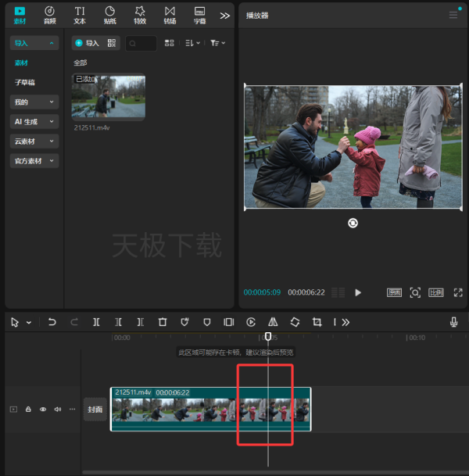Select the 212511.m4v media thumbnail
This screenshot has height=476, width=469.
109,96
